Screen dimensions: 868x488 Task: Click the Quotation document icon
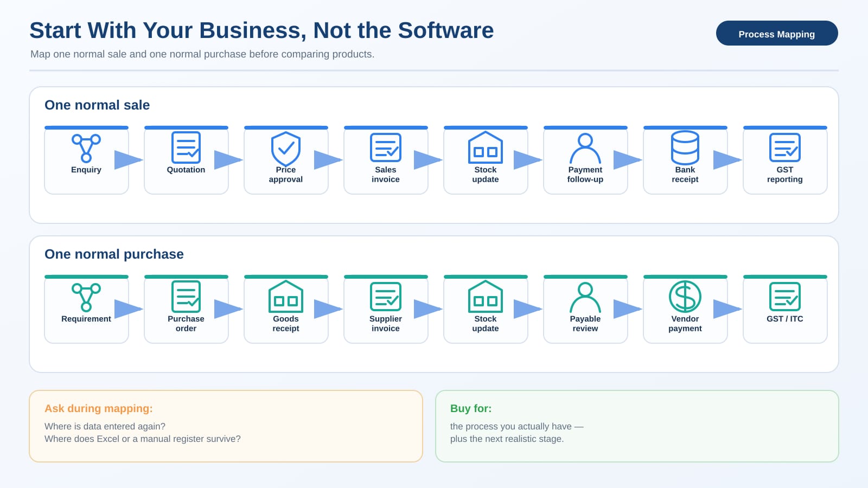click(186, 147)
